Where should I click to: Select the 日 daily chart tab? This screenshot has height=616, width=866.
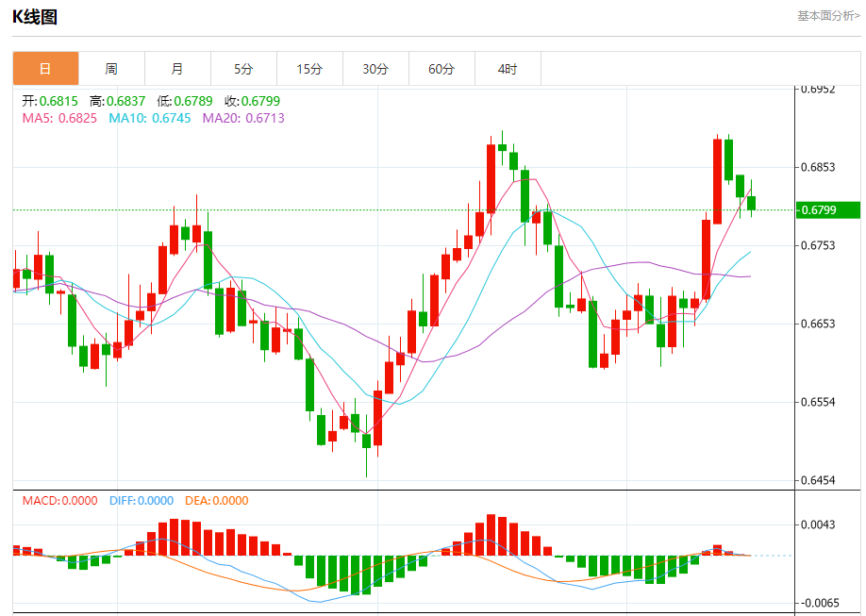pyautogui.click(x=46, y=69)
